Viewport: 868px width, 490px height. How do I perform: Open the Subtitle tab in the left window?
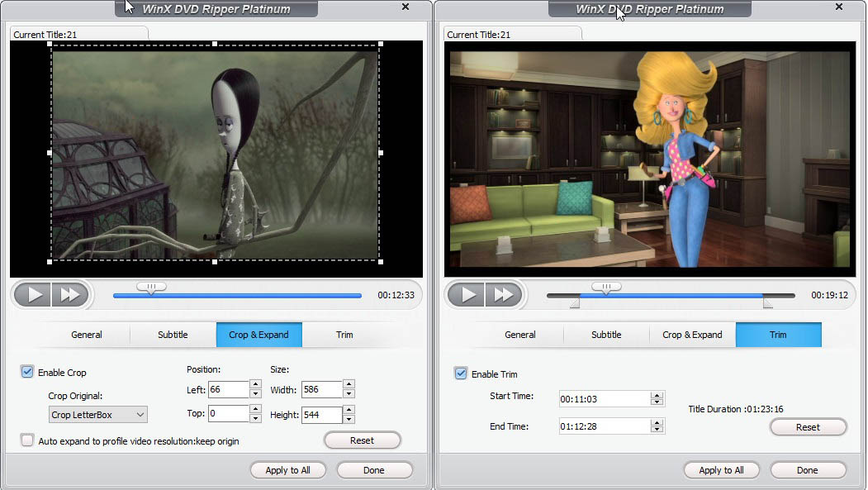coord(173,335)
